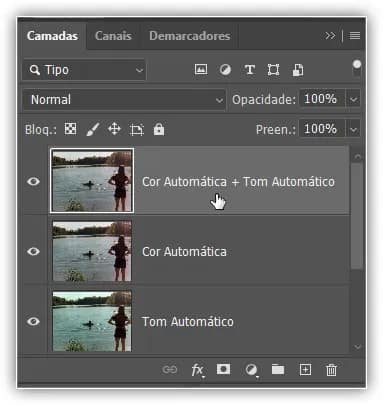This screenshot has width=383, height=405.
Task: Lock image pixels brush icon
Action: 93,129
